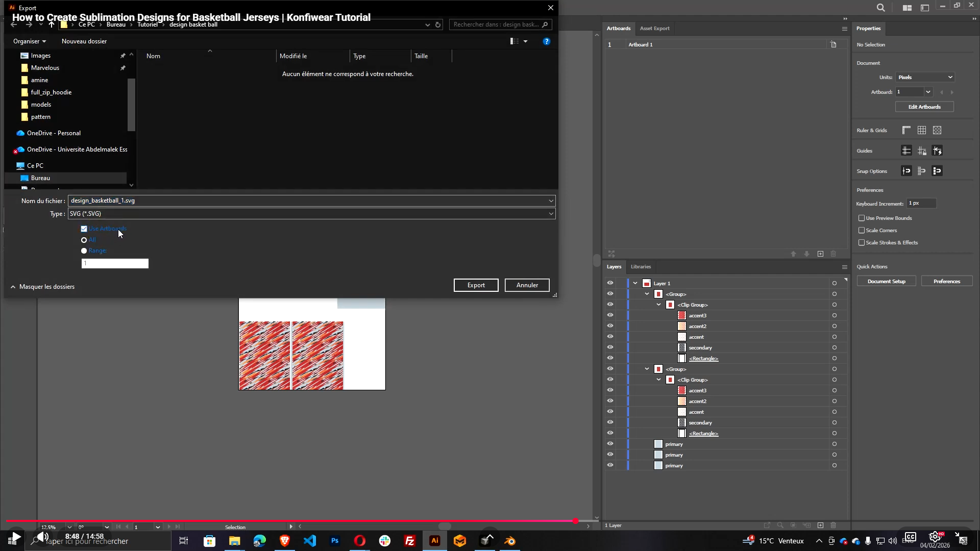Collapse the first Clip Group tree item
The height and width of the screenshot is (551, 980).
pyautogui.click(x=659, y=305)
